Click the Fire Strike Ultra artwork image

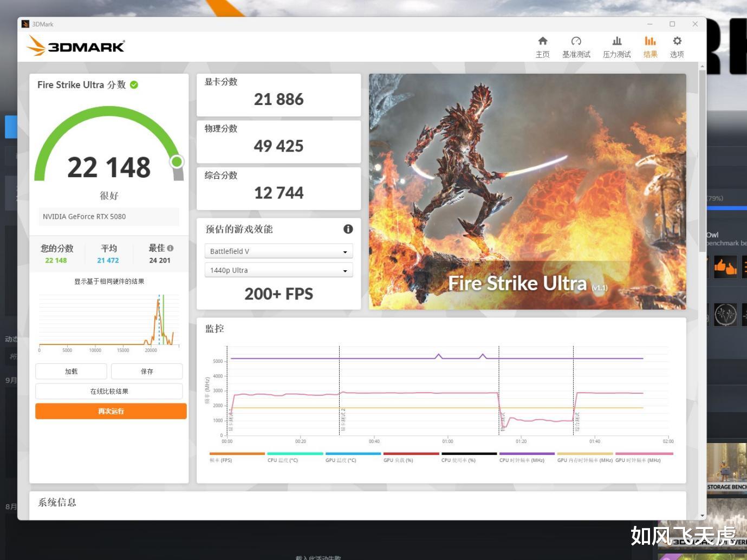click(x=527, y=192)
